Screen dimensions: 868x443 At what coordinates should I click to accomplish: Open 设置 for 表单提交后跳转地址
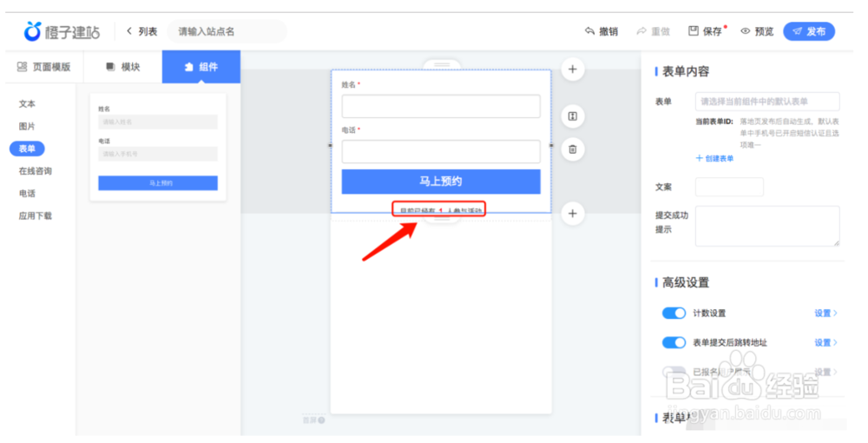click(x=825, y=343)
